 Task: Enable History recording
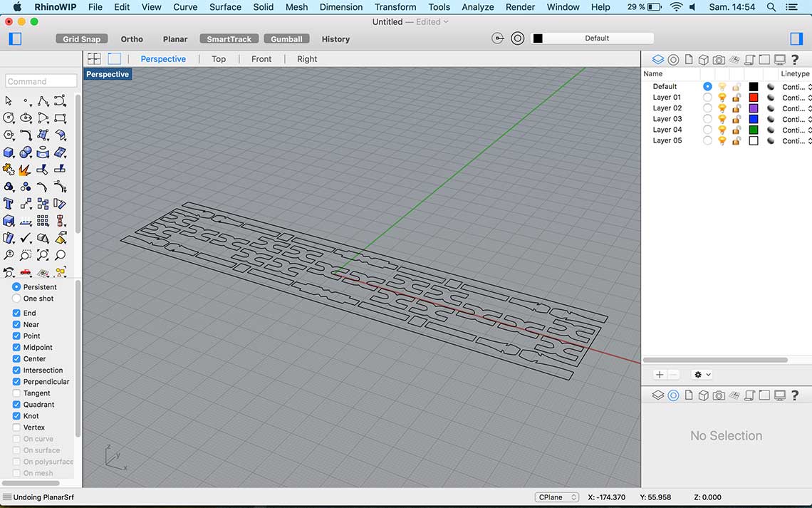click(335, 39)
